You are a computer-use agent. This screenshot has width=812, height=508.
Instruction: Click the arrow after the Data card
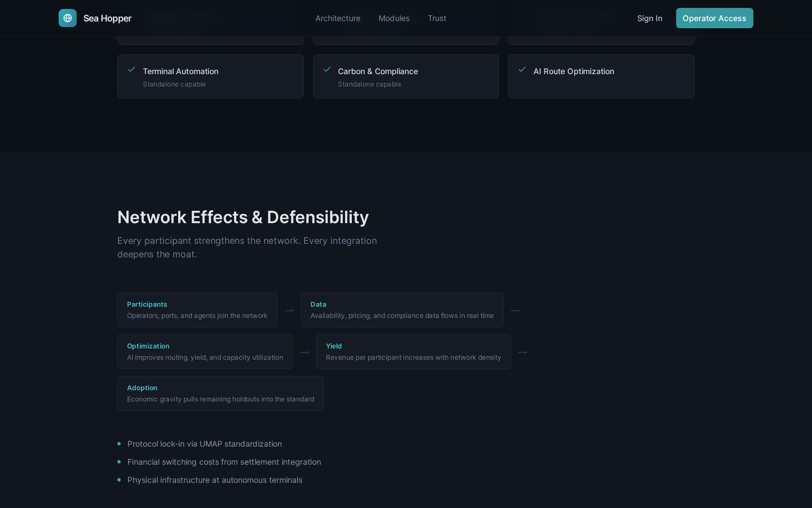[515, 310]
